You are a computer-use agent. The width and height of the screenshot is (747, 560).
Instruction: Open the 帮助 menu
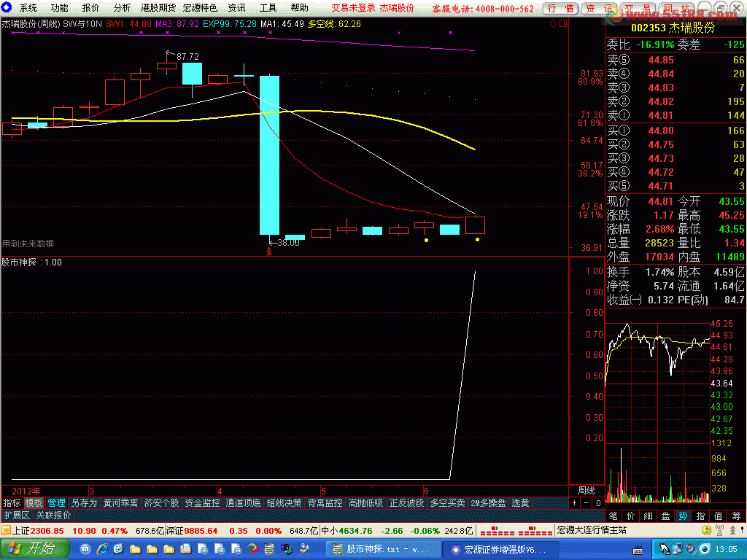click(299, 7)
